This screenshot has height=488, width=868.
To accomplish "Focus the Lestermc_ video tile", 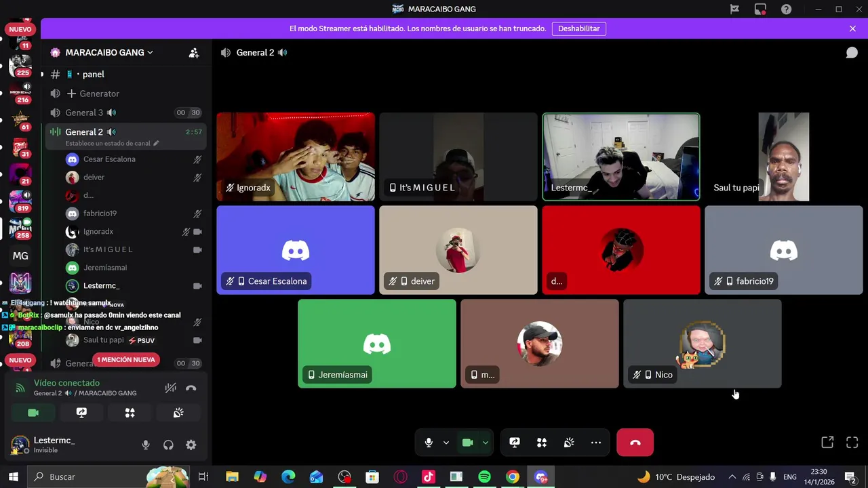I will [x=621, y=157].
